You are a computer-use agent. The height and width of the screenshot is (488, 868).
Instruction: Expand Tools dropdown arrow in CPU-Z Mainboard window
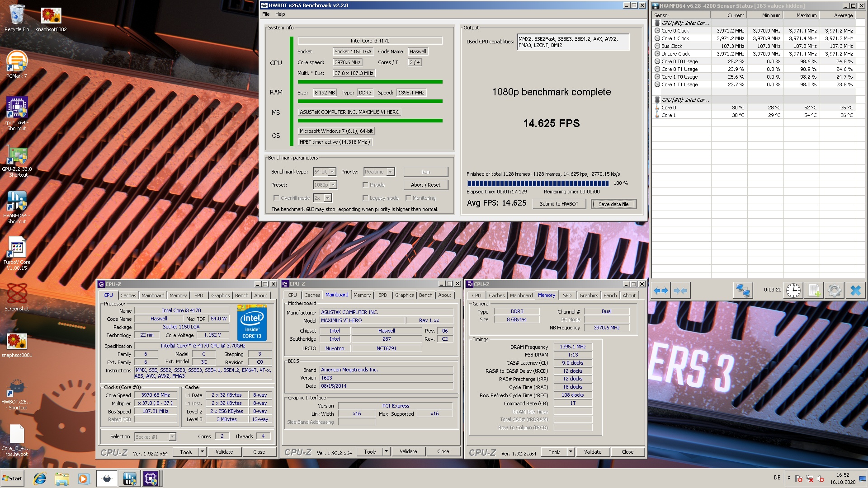(x=386, y=451)
